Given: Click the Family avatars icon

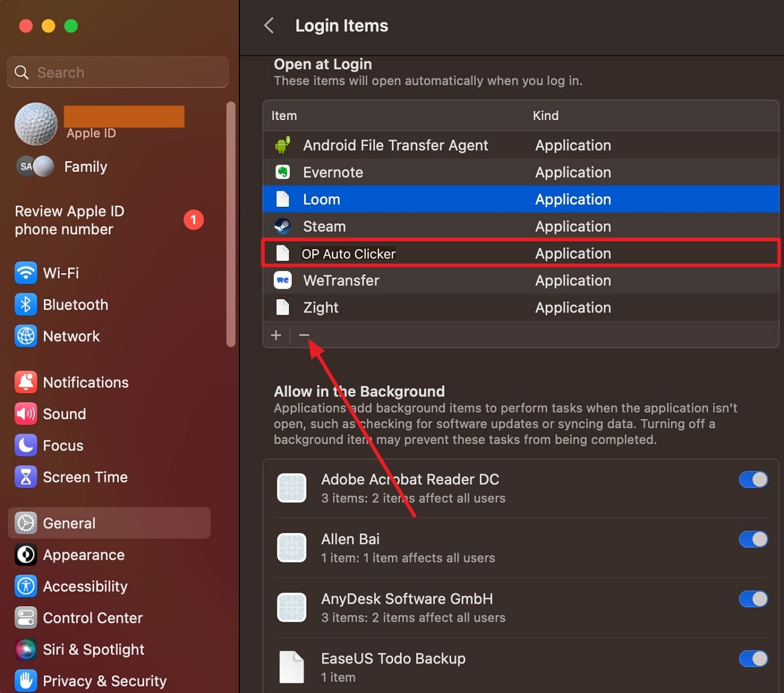Looking at the screenshot, I should [35, 166].
